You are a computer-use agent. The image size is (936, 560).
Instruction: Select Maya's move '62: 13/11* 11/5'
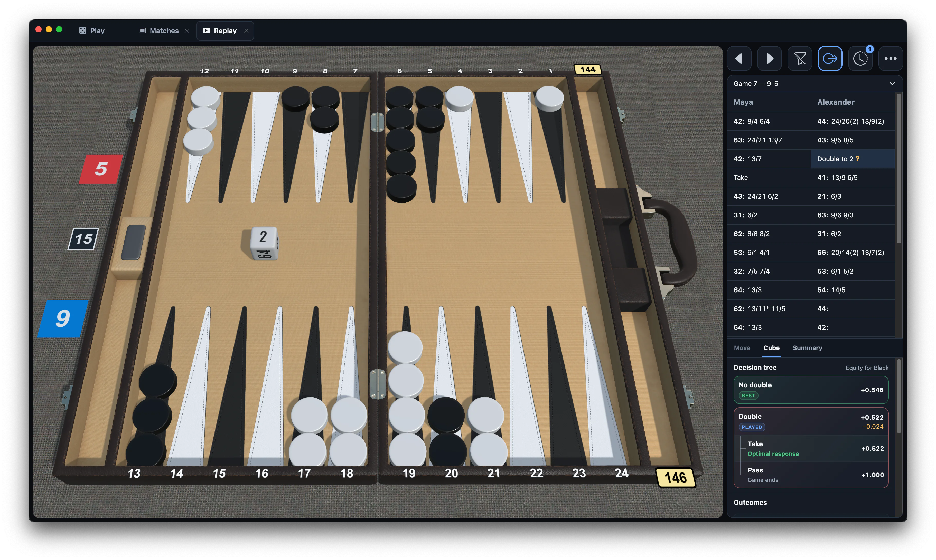769,309
